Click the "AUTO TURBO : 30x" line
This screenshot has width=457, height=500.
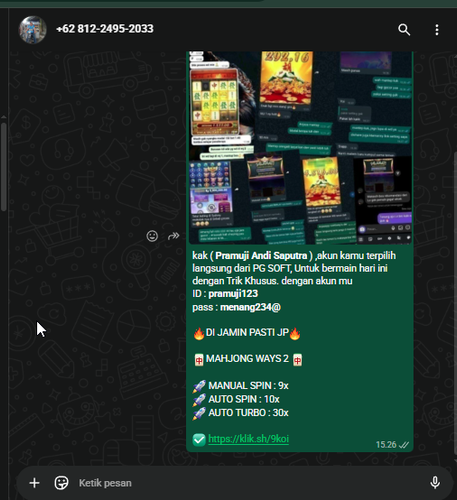[x=241, y=413]
